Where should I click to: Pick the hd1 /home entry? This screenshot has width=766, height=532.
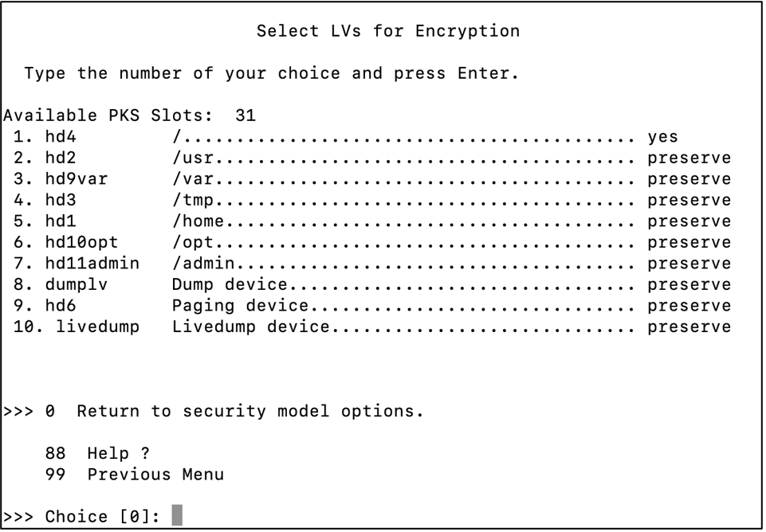pyautogui.click(x=371, y=221)
